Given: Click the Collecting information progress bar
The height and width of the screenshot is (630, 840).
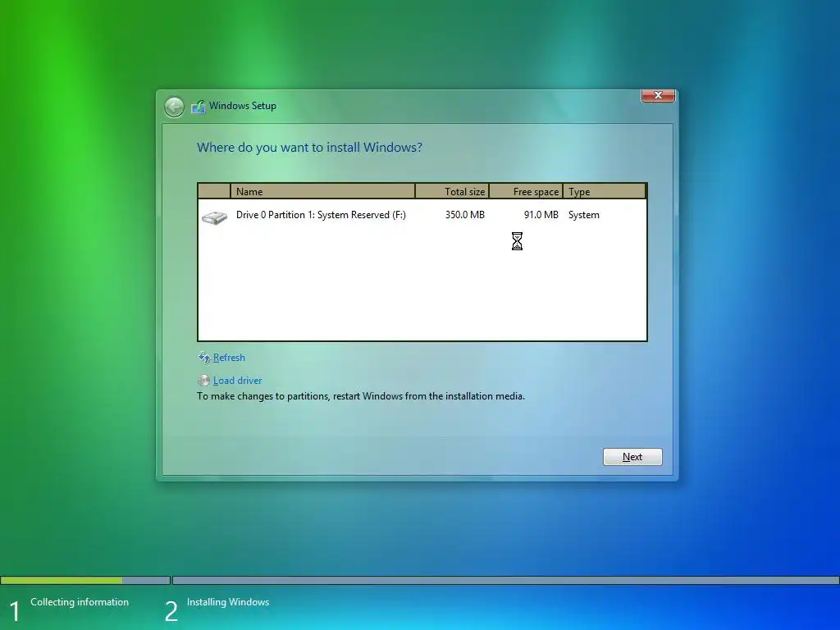Looking at the screenshot, I should (x=85, y=580).
